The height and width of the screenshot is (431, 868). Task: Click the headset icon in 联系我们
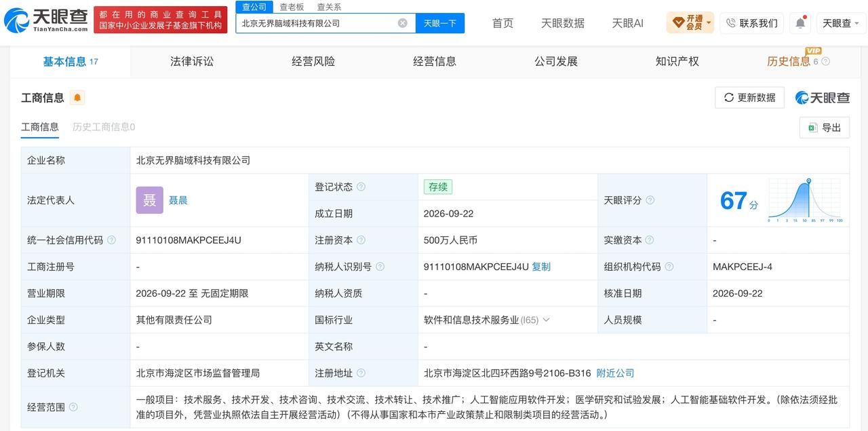click(x=730, y=23)
